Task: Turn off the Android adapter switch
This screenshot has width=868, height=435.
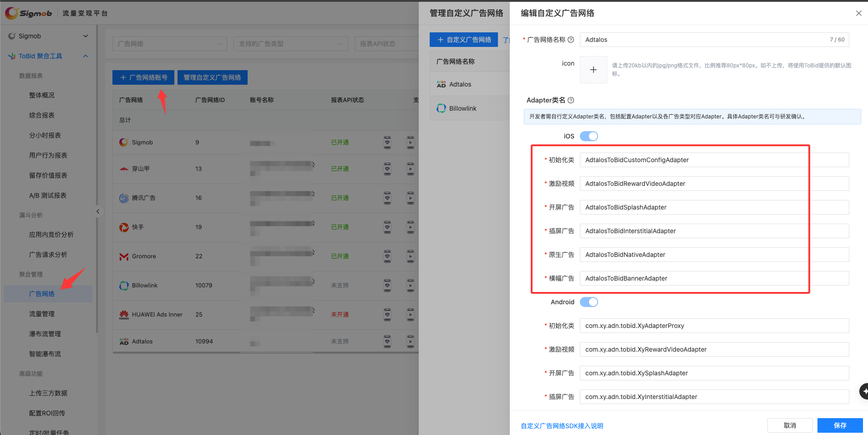Action: click(589, 302)
